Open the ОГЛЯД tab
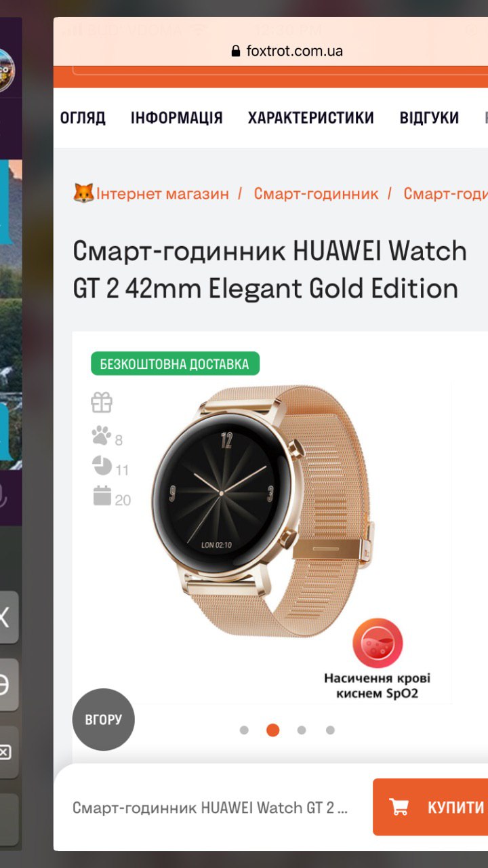 [83, 118]
